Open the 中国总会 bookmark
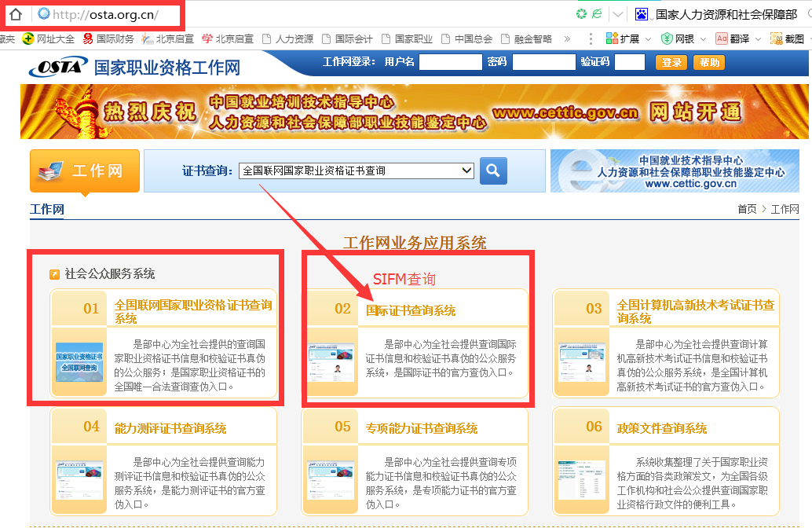 (x=466, y=38)
